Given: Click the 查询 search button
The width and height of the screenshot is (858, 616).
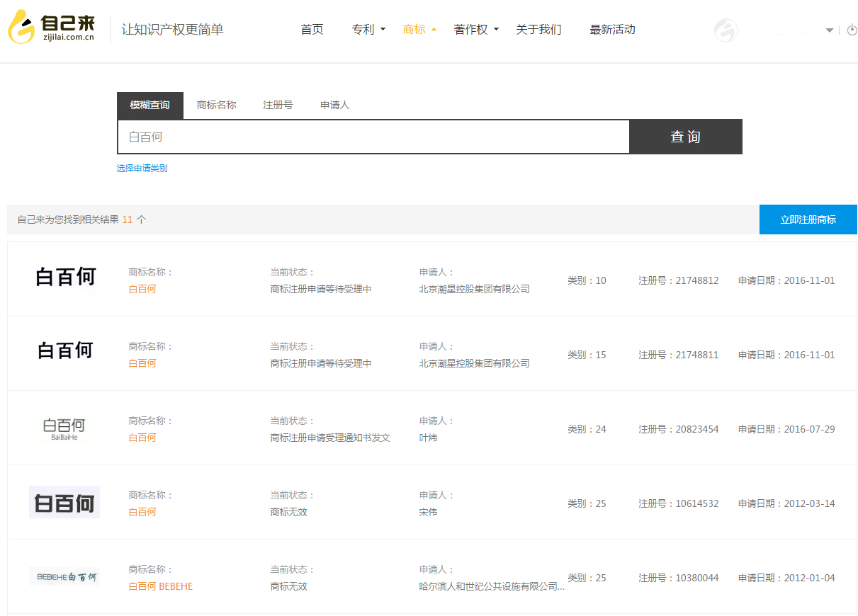Looking at the screenshot, I should 686,137.
